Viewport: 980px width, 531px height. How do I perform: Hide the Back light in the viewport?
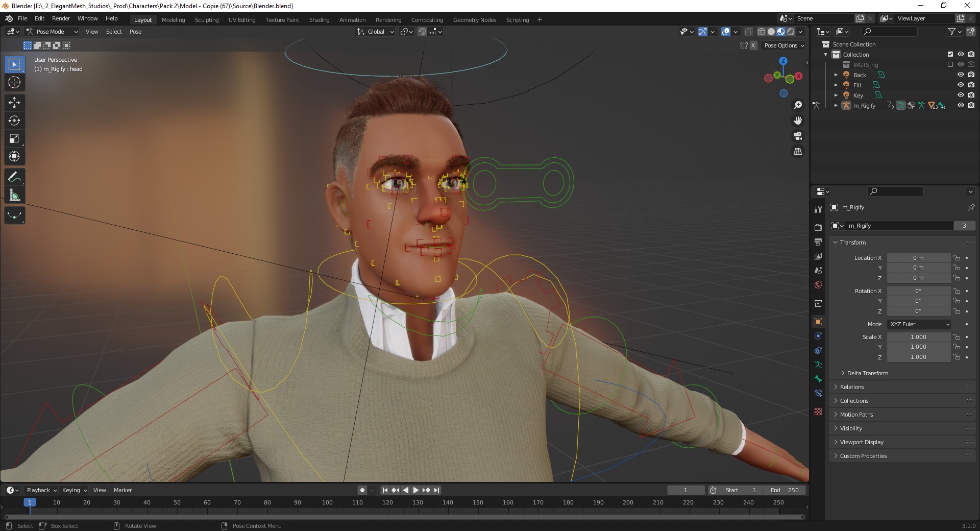pyautogui.click(x=961, y=75)
